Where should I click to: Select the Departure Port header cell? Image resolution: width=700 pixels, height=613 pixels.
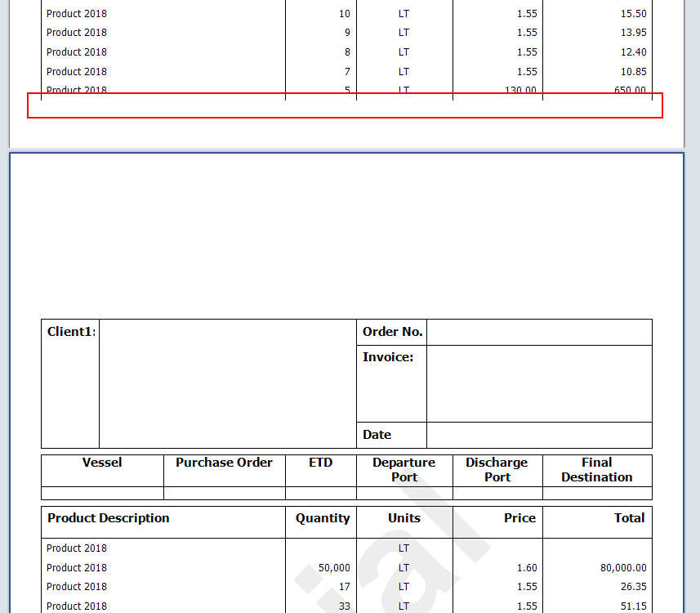coord(404,470)
